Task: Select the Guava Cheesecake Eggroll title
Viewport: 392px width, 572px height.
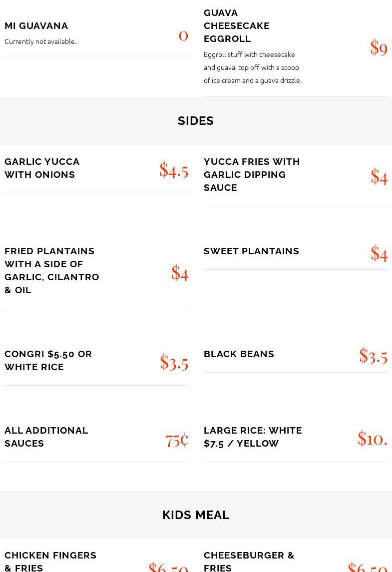Action: pyautogui.click(x=236, y=25)
